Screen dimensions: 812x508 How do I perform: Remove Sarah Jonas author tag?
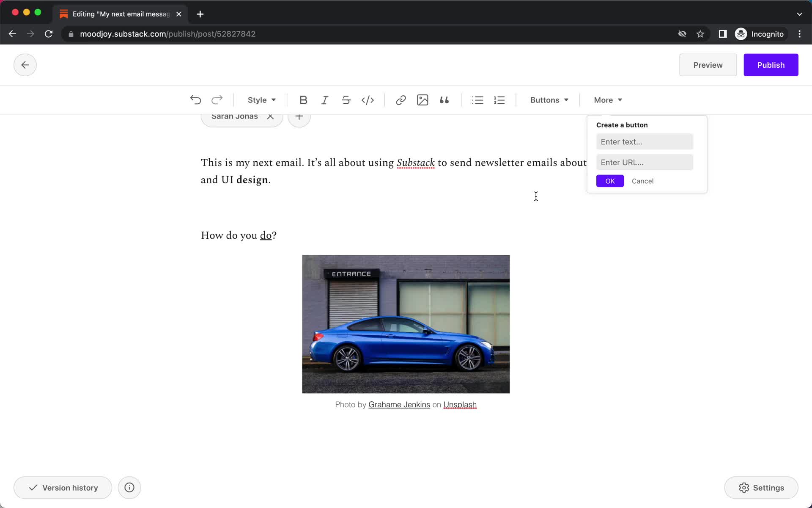click(x=270, y=116)
